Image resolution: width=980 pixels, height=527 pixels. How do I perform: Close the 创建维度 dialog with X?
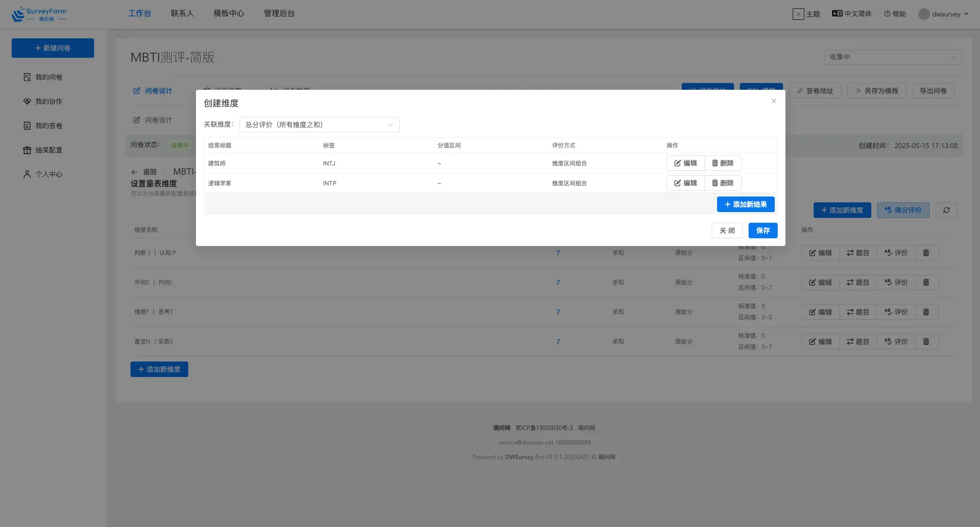[774, 101]
